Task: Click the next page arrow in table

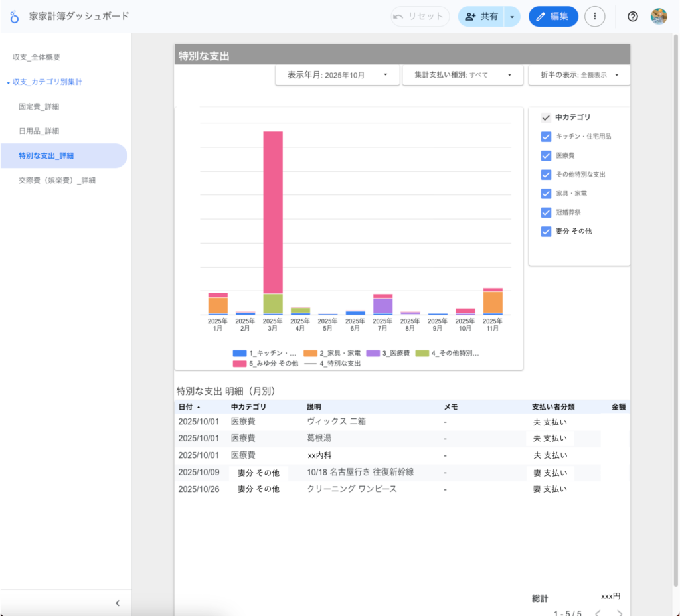Action: point(619,613)
